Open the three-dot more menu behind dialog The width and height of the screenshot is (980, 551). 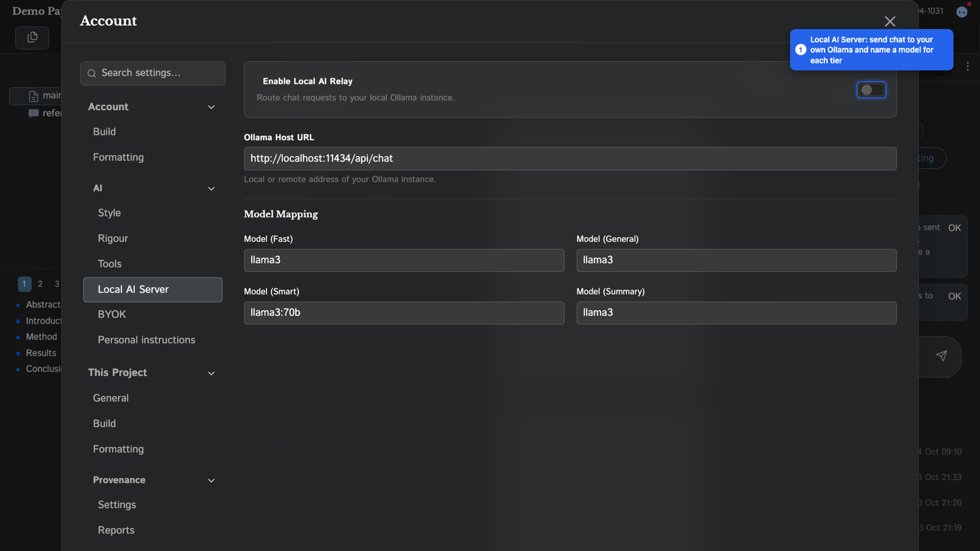tap(968, 66)
